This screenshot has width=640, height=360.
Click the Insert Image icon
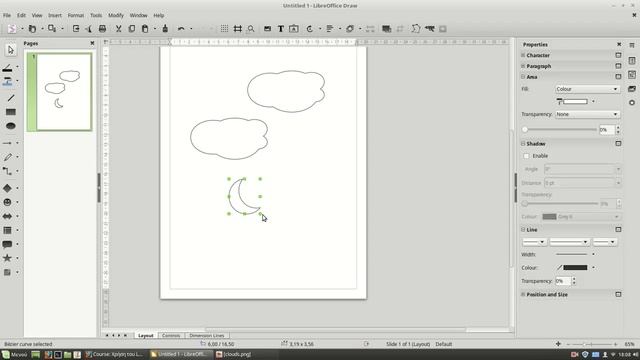point(267,29)
